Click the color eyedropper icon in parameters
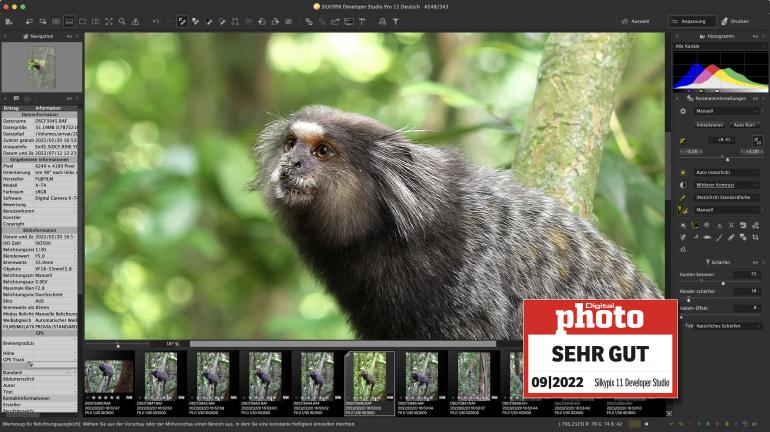The width and height of the screenshot is (770, 432). pos(683,197)
